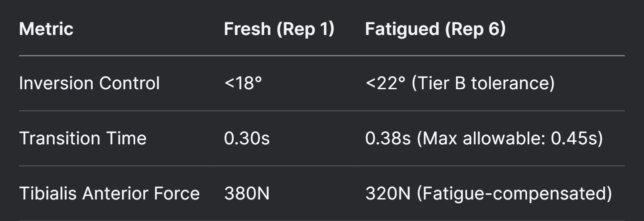The width and height of the screenshot is (644, 221).
Task: Click the word Tibialis in last row
Action: (x=45, y=194)
